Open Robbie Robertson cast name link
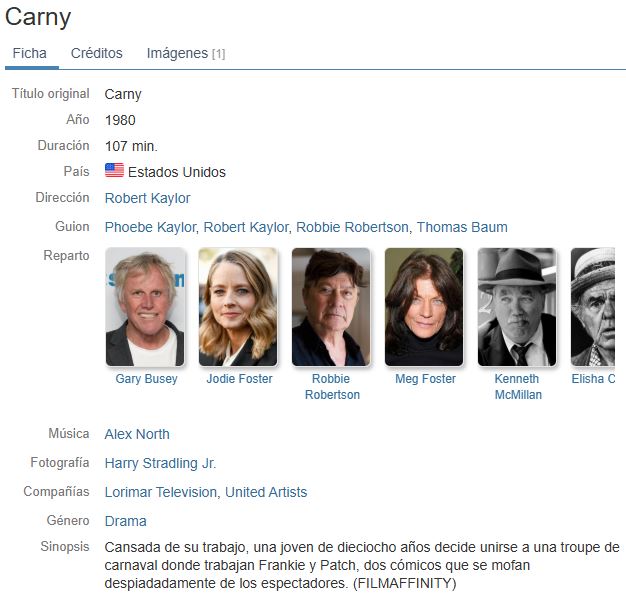Image resolution: width=626 pixels, height=603 pixels. 332,387
